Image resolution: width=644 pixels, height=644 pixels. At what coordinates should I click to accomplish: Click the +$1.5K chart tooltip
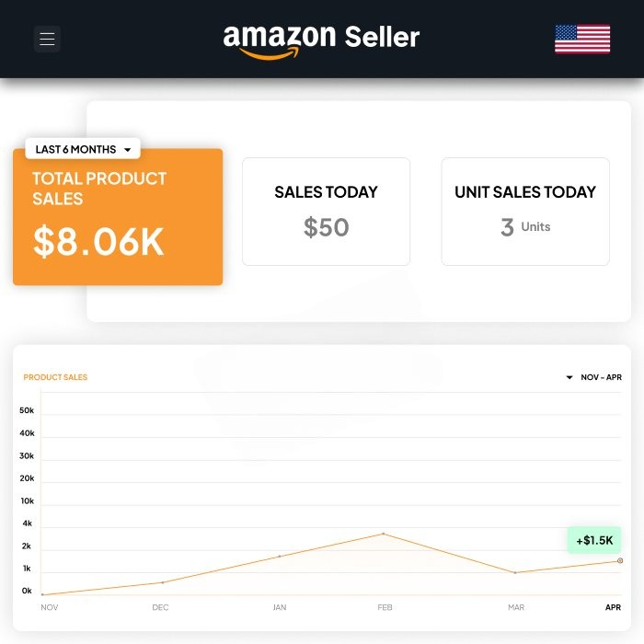pyautogui.click(x=594, y=540)
